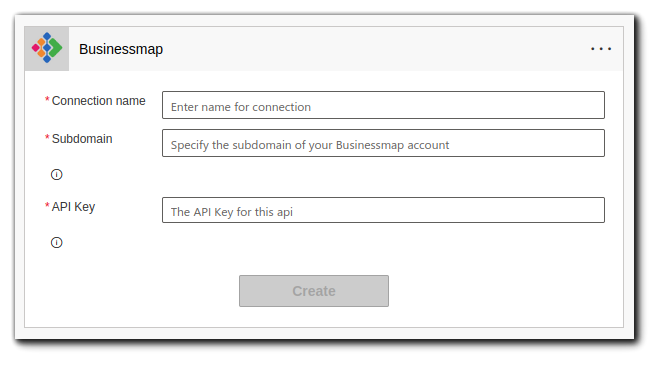Click placeholder 'Specify the subdomain of your Businessmap account'
This screenshot has height=366, width=661.
click(310, 145)
